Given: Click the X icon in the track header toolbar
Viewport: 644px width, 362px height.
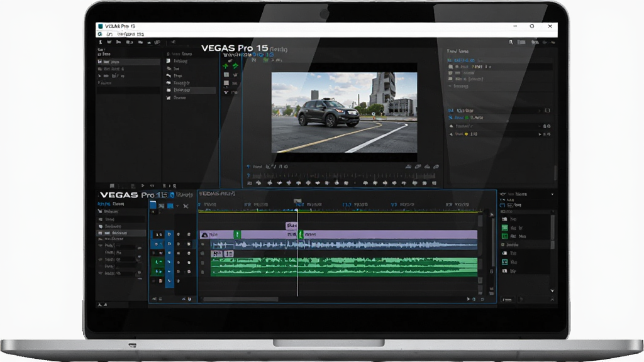Looking at the screenshot, I should pos(186,206).
